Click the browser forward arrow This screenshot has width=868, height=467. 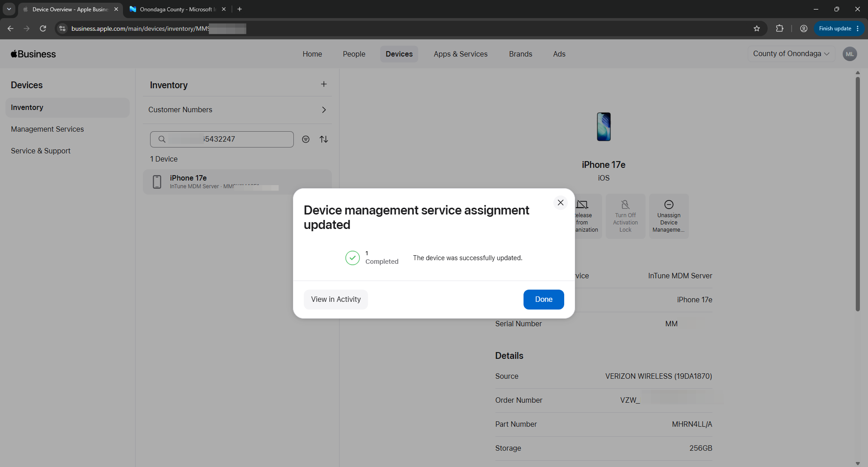tap(27, 29)
